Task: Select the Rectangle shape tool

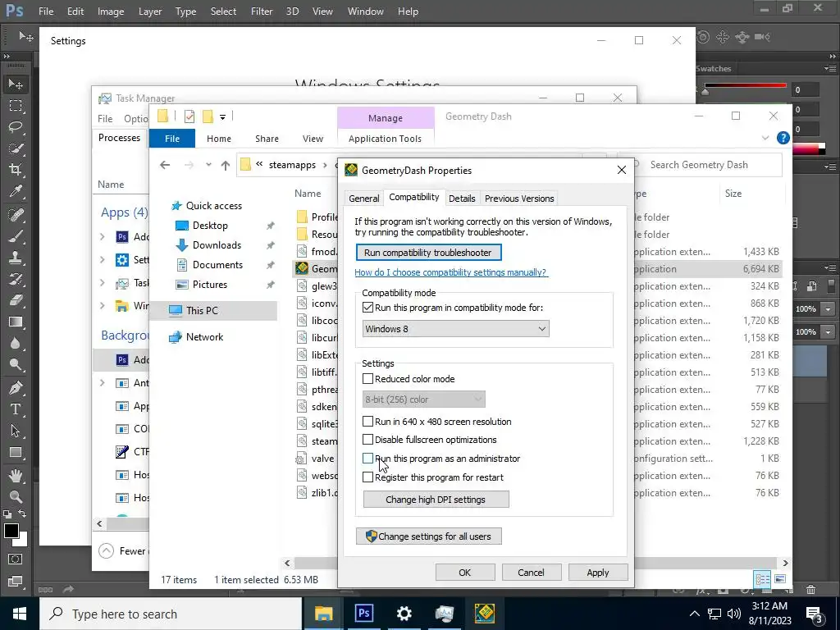Action: click(x=16, y=452)
